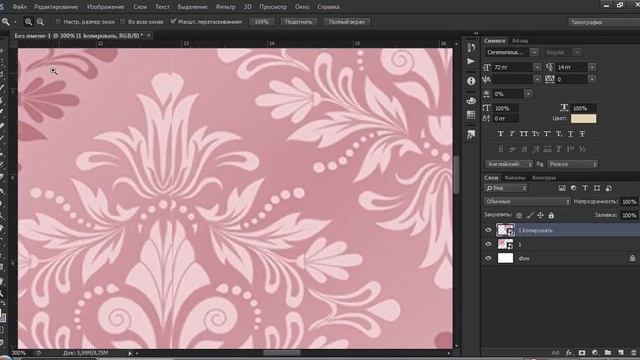Click the Subscript text style button
The image size is (640, 360).
559,133
